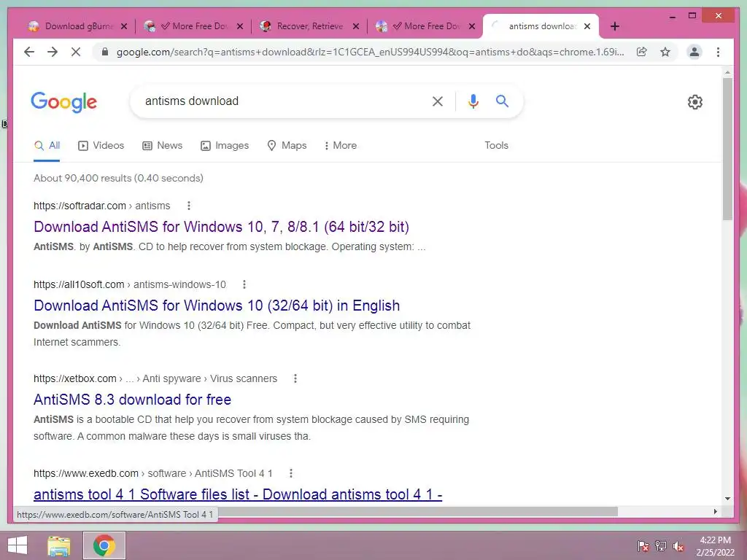Click About 90,400 results text
Viewport: 747px width, 560px height.
pos(118,178)
